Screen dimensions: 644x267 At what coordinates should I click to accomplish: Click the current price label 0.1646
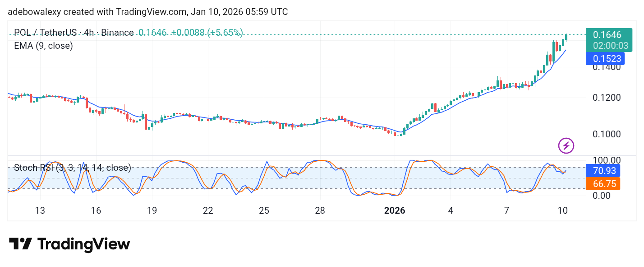607,35
